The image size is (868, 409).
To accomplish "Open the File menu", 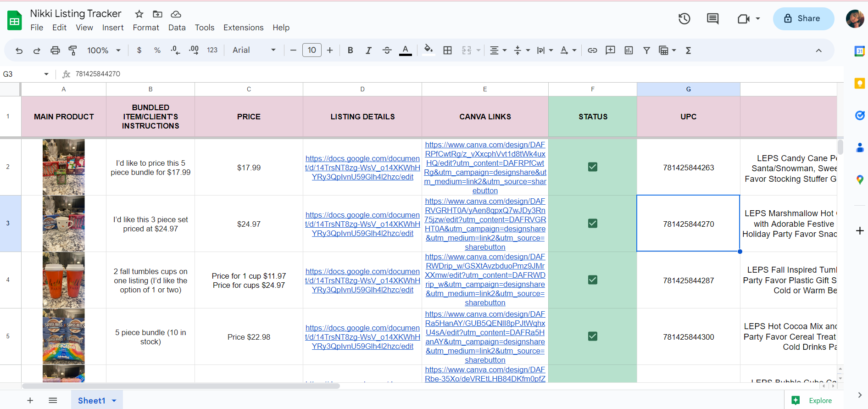I will (x=37, y=28).
